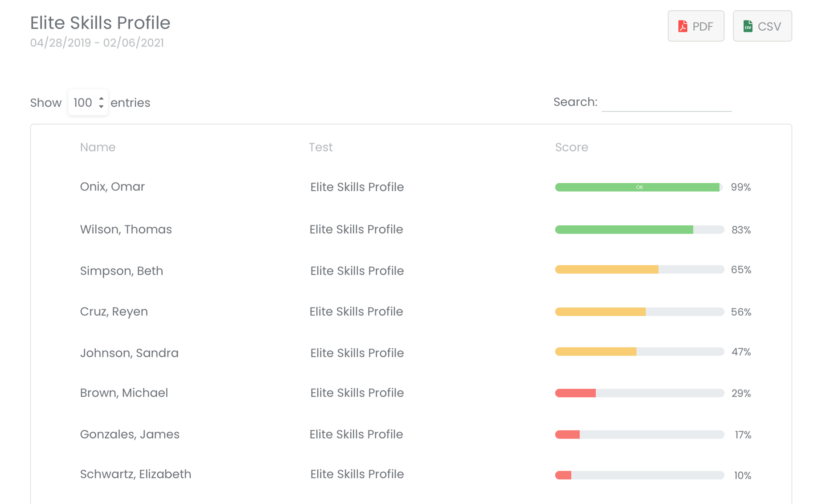Click the green CSV file icon
This screenshot has width=840, height=504.
click(x=748, y=26)
